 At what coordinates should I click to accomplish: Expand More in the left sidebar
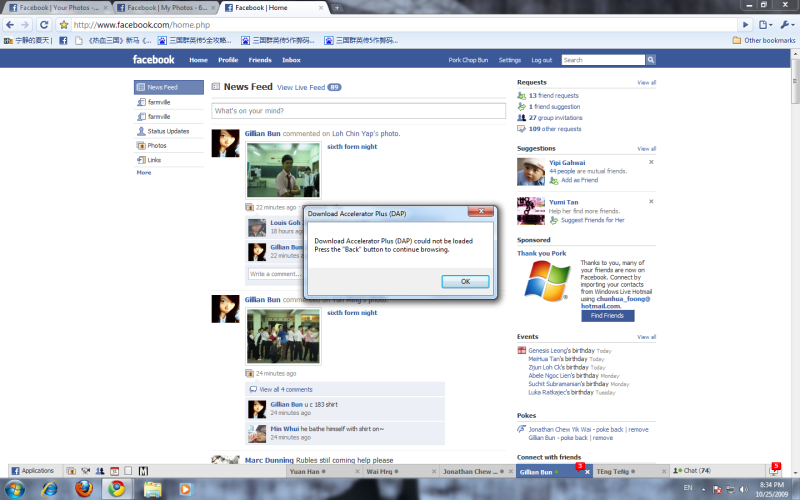click(143, 172)
